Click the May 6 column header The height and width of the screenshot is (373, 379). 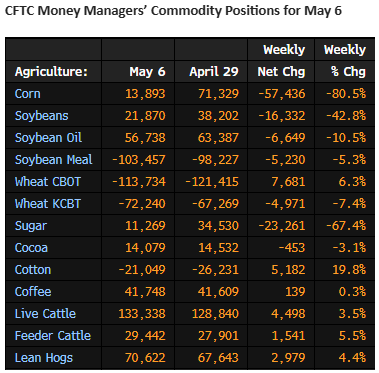[147, 72]
